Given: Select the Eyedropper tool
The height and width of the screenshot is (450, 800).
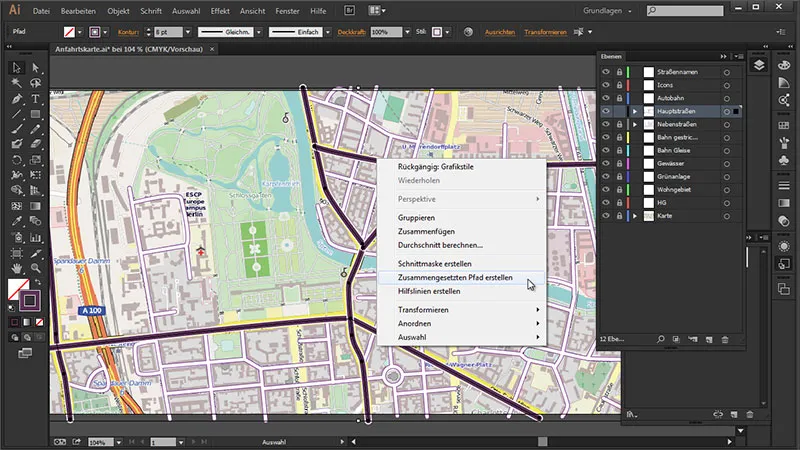Looking at the screenshot, I should pyautogui.click(x=16, y=221).
